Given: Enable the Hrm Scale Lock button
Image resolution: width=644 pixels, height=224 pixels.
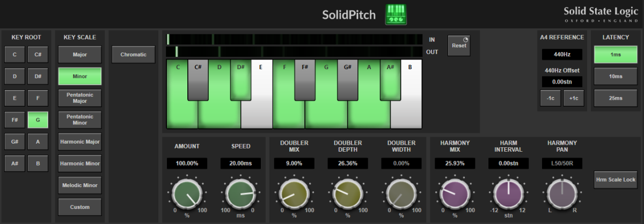Looking at the screenshot, I should 615,180.
